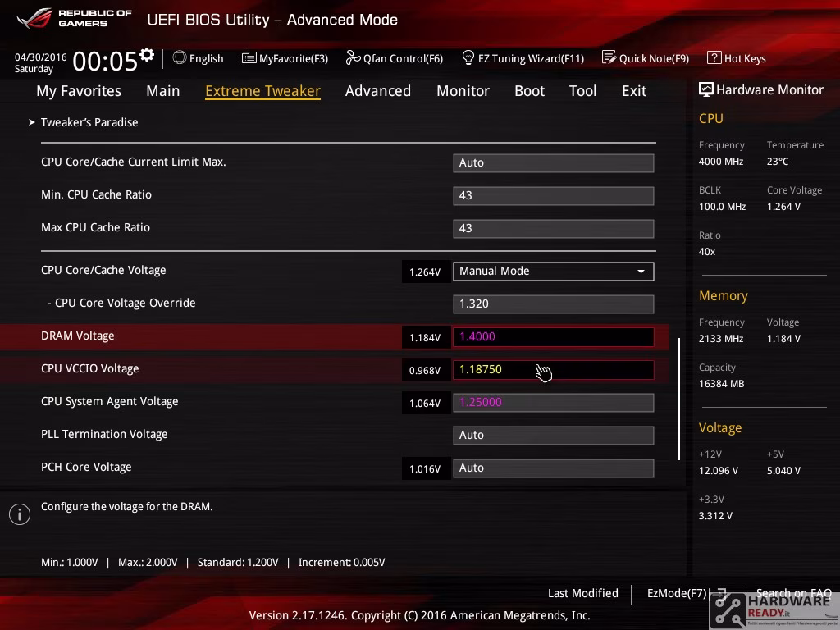The width and height of the screenshot is (840, 630).
Task: Open Last Modified settings list
Action: pos(583,593)
